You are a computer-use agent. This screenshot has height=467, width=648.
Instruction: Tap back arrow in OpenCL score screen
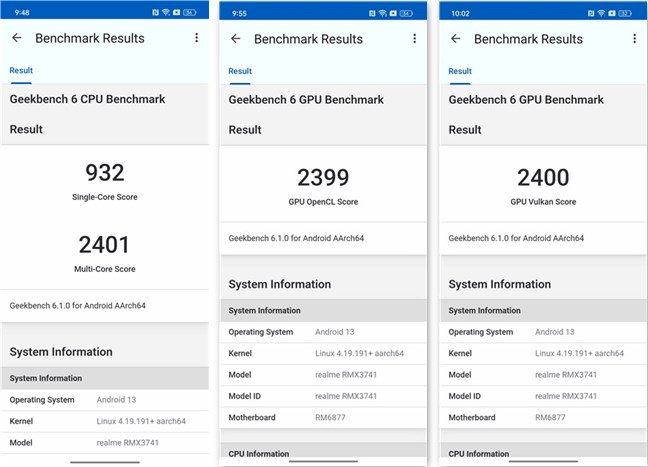point(236,39)
